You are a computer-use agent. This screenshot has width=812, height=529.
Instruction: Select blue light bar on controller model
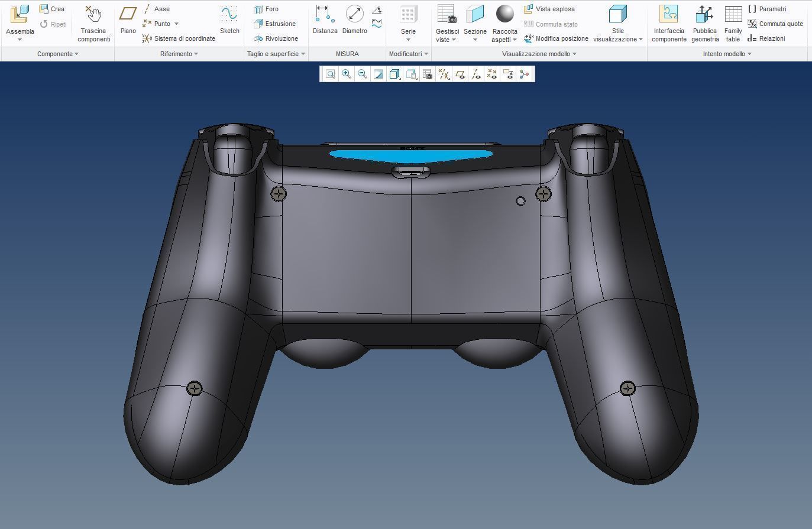[x=410, y=155]
